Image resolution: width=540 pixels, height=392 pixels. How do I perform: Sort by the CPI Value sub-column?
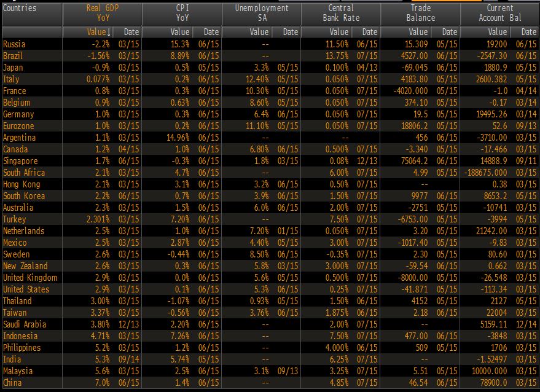179,32
